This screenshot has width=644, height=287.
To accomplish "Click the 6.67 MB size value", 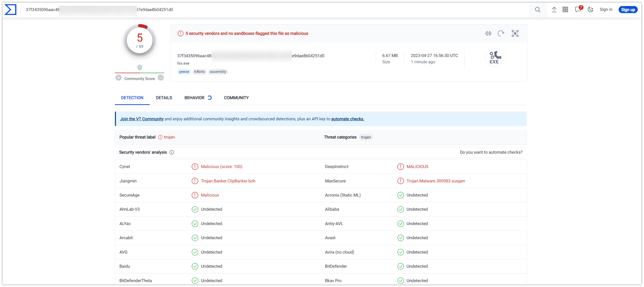I will click(390, 56).
